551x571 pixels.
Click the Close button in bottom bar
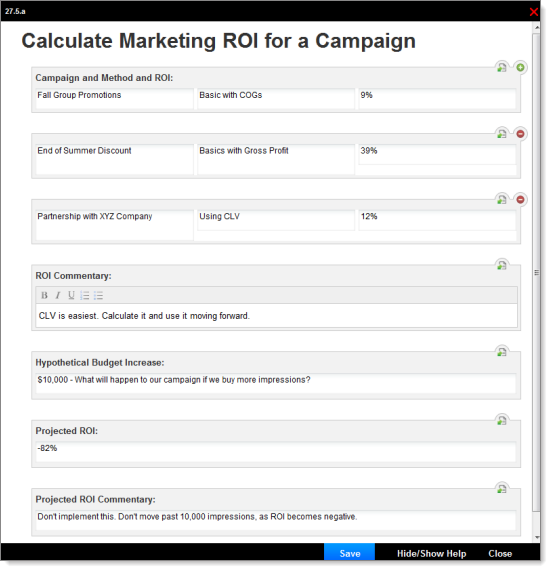tap(500, 554)
